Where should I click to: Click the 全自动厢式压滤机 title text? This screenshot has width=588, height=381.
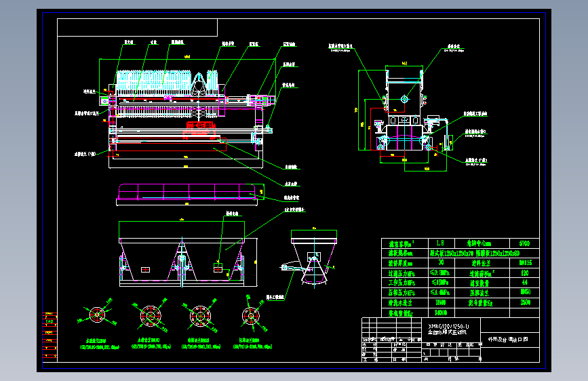448,332
